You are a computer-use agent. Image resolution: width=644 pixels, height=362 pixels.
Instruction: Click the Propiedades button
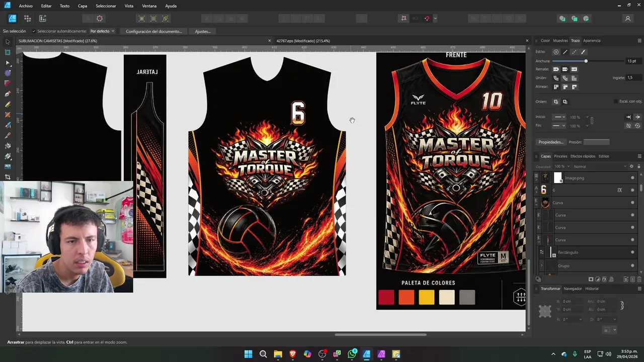pyautogui.click(x=551, y=142)
